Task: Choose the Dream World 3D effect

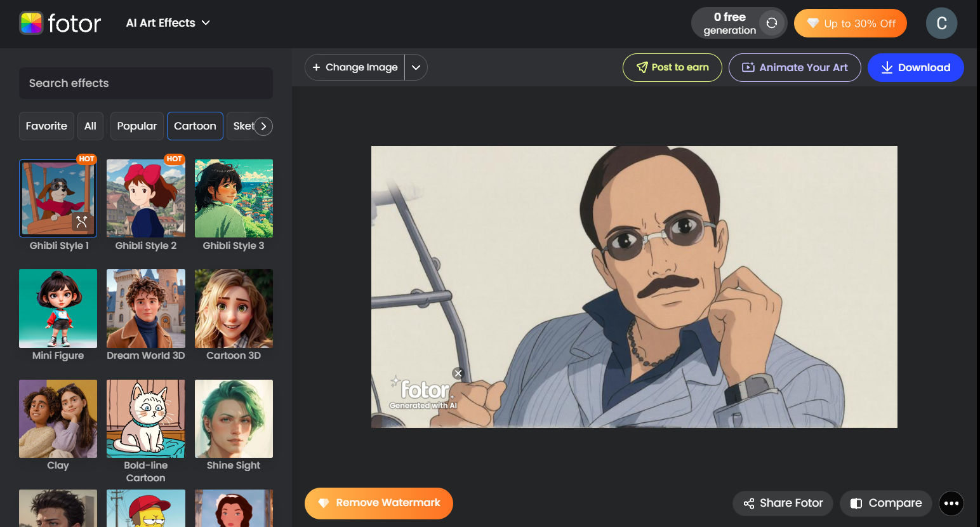Action: 146,309
